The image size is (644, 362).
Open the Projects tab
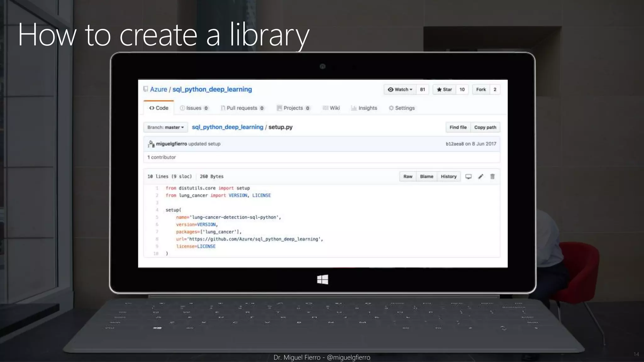click(x=293, y=108)
